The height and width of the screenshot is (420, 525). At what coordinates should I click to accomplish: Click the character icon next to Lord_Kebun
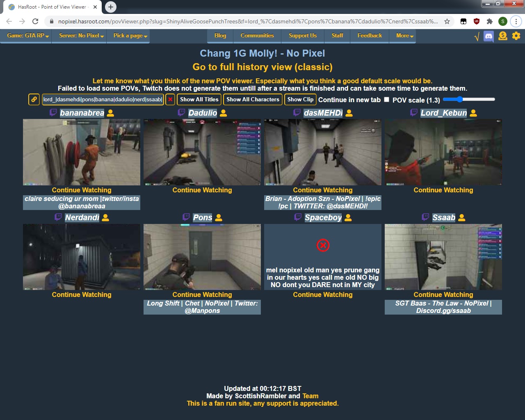pos(473,113)
